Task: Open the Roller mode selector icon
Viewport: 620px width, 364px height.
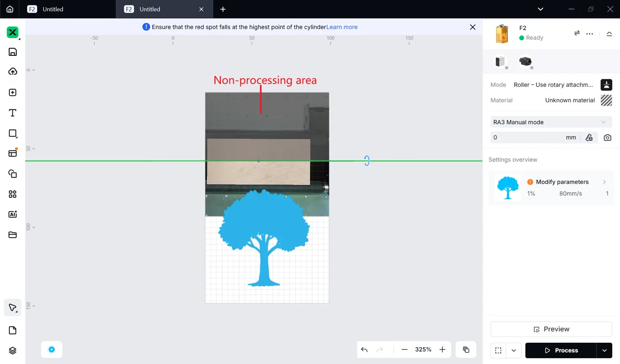Action: (606, 85)
